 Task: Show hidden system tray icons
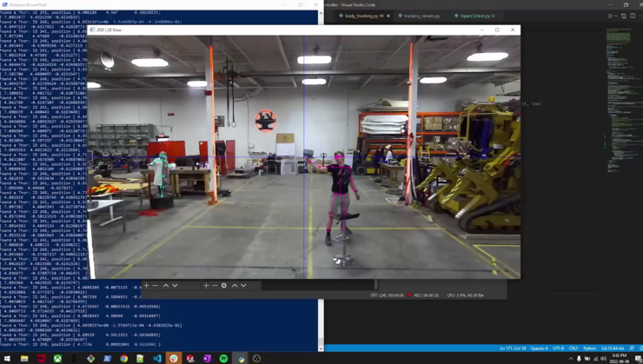pyautogui.click(x=570, y=359)
